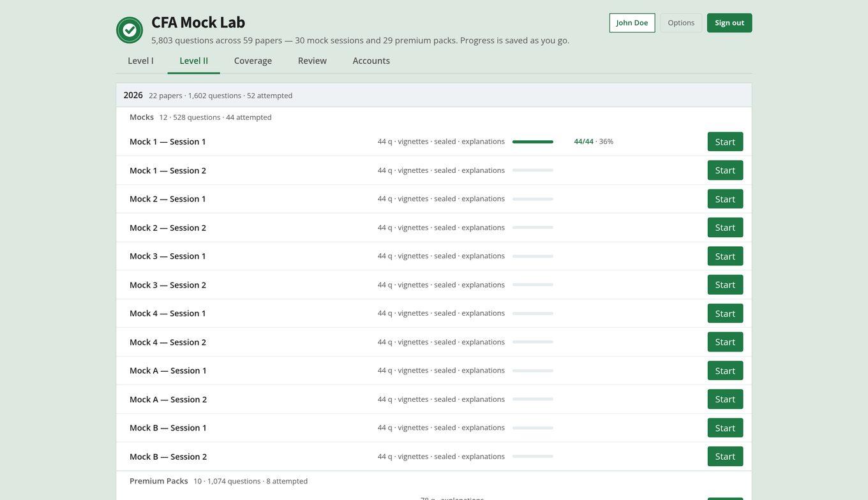Expand the Premium Packs group header
Screen dimensions: 868x500
coord(434,481)
